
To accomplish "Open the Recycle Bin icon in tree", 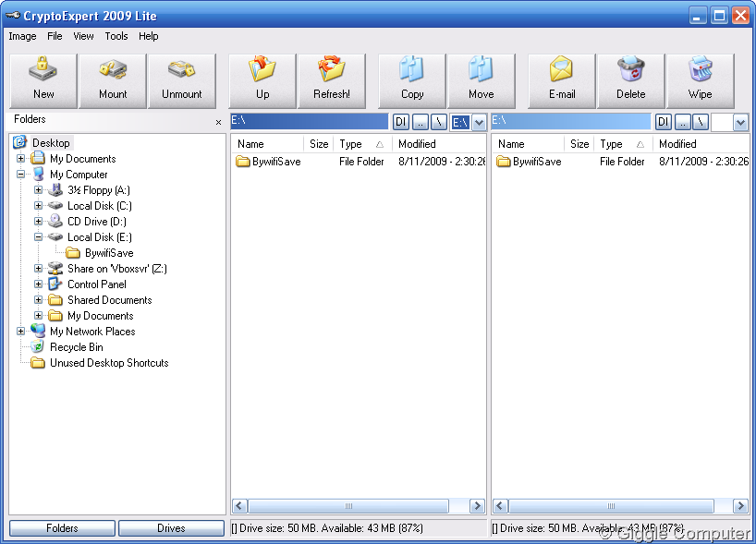I will [38, 347].
